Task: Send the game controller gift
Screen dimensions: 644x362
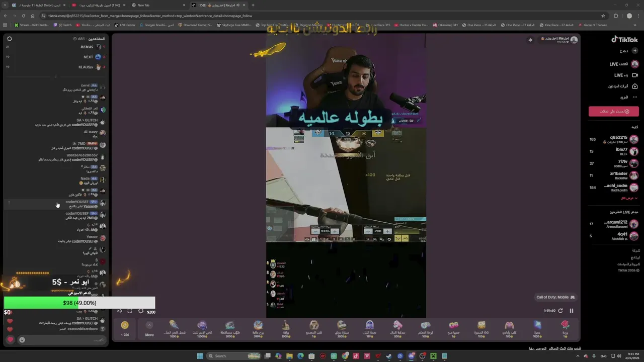Action: tap(425, 328)
